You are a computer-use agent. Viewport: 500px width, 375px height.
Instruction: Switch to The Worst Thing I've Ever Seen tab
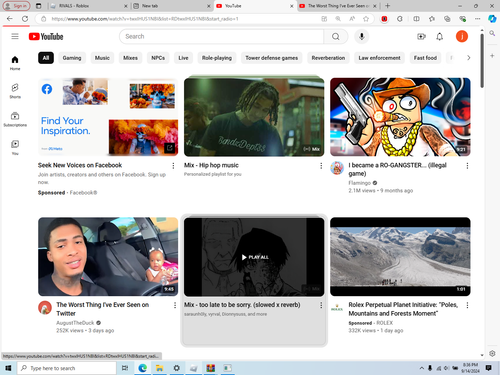[338, 6]
